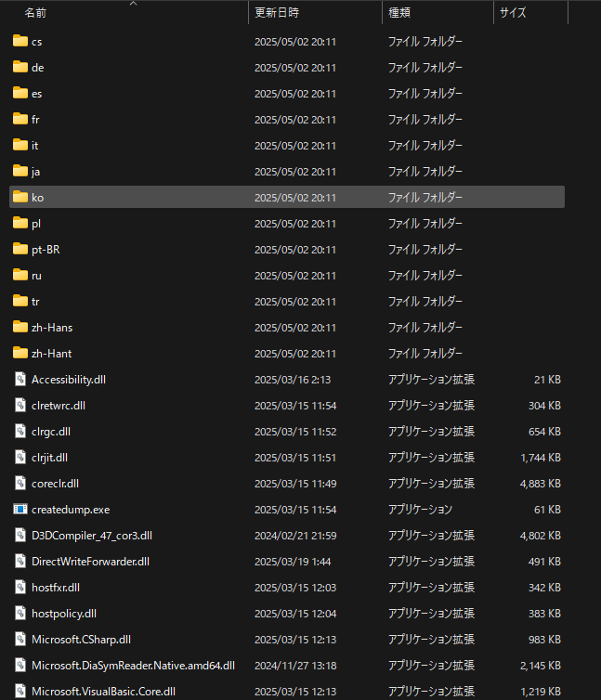This screenshot has height=700, width=601.
Task: Select the folder name zh-Hans
Action: pyautogui.click(x=52, y=327)
